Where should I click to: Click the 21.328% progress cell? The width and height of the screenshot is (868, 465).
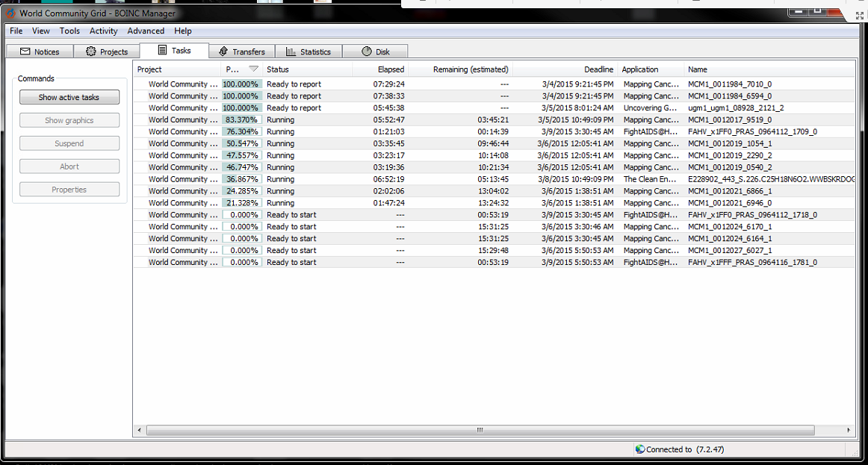(242, 203)
